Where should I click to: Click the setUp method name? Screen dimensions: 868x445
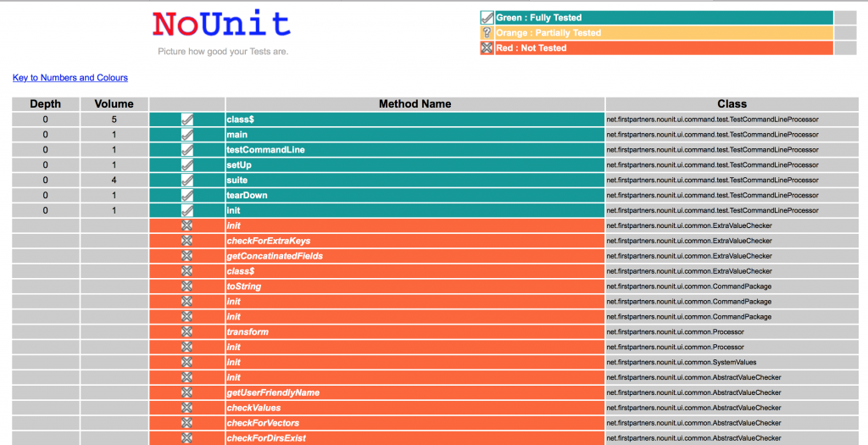point(239,165)
